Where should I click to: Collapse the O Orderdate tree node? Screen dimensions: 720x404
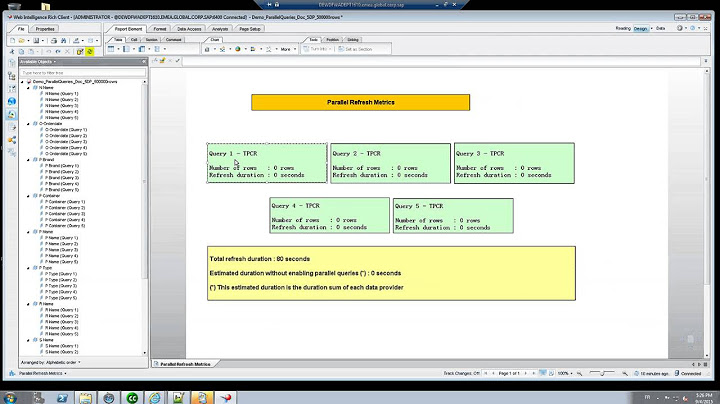click(28, 124)
